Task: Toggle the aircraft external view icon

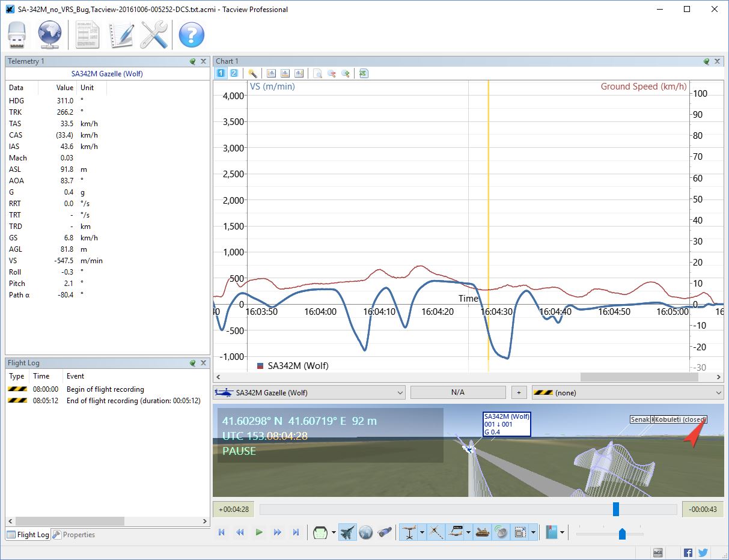Action: click(347, 532)
